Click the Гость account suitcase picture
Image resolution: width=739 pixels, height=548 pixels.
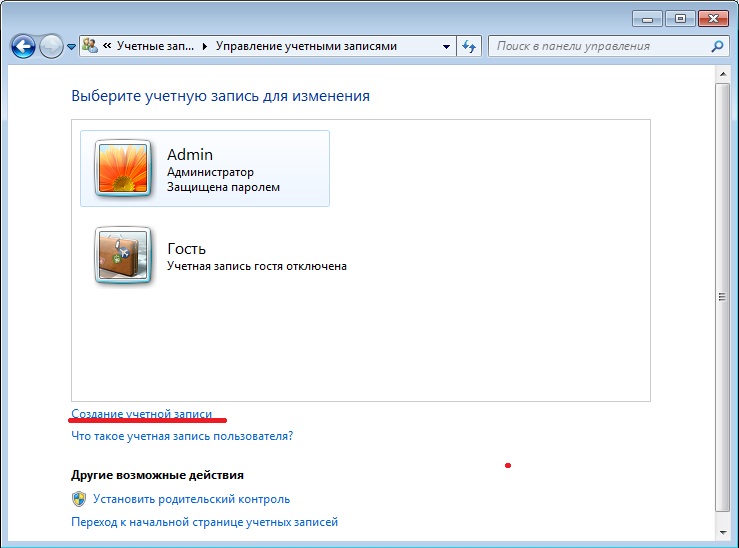(x=123, y=256)
